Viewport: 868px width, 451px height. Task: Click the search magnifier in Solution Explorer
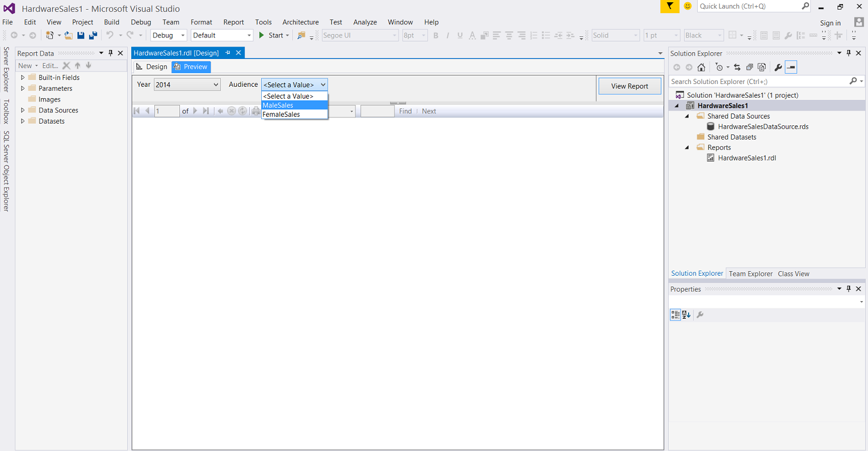click(853, 82)
